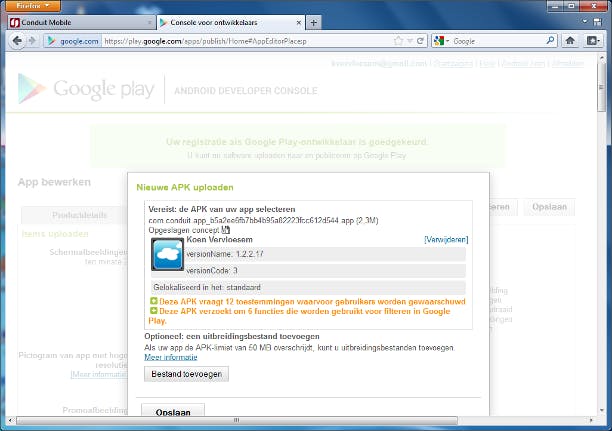Click the google.com site identity button
The height and width of the screenshot is (431, 612).
pyautogui.click(x=73, y=41)
